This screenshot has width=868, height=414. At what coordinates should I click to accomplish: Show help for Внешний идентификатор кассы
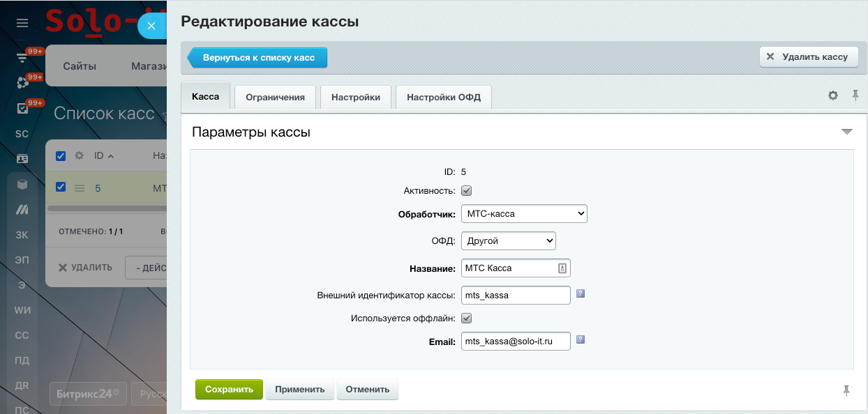(580, 294)
